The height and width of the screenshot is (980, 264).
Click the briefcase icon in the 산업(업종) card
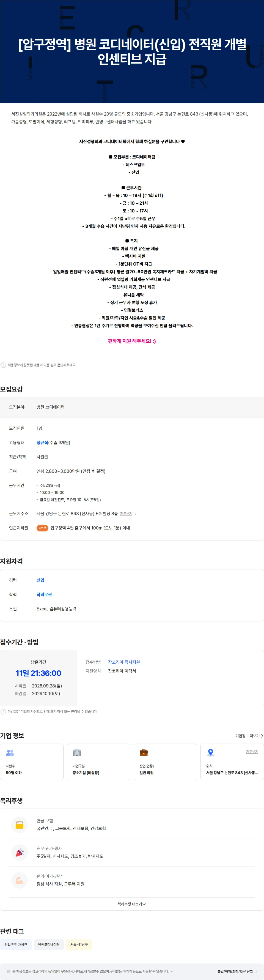pos(144,752)
